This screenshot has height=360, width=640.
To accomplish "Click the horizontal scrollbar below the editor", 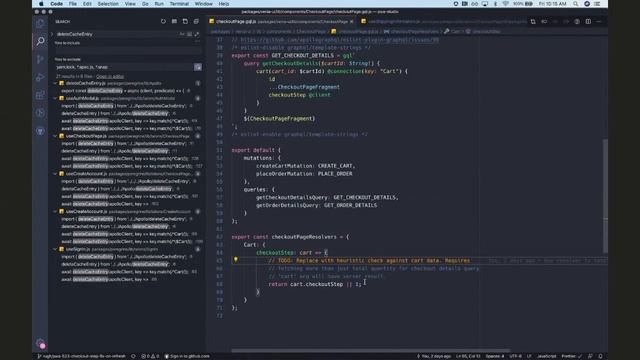I will (x=371, y=350).
